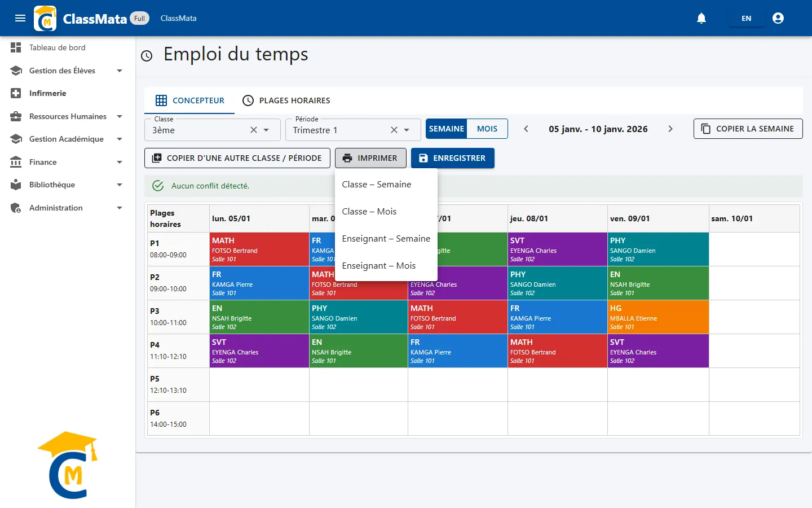Select Friday P3 HG orange cell
Viewport: 812px width, 508px height.
click(x=658, y=317)
